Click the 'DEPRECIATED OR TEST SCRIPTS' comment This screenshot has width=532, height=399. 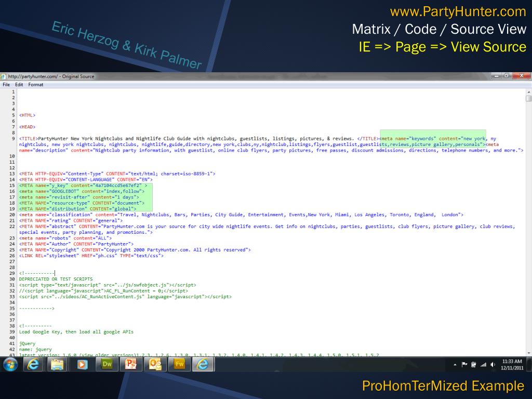(x=56, y=279)
